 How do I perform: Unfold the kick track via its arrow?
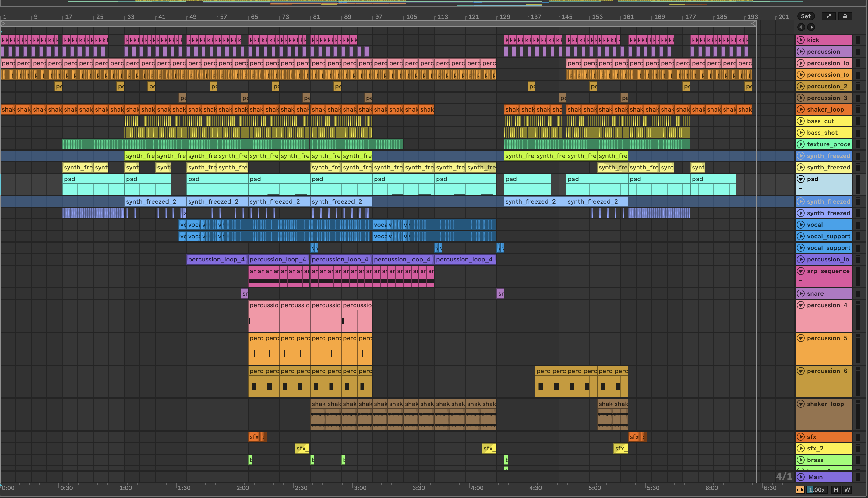(x=801, y=40)
